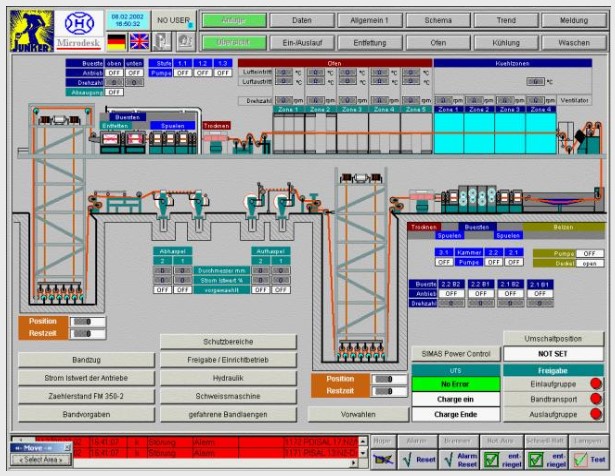Switch language with the German flag icon
Screen dimensions: 615x476
coord(117,41)
